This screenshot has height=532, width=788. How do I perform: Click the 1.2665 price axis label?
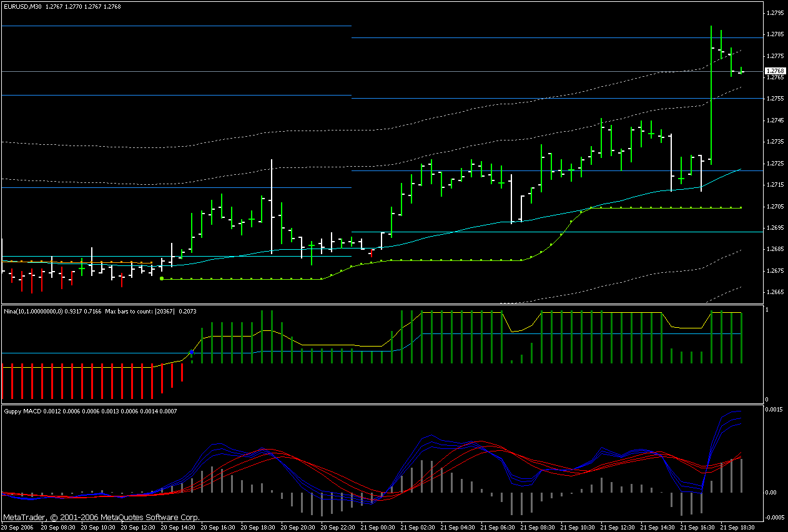(776, 292)
